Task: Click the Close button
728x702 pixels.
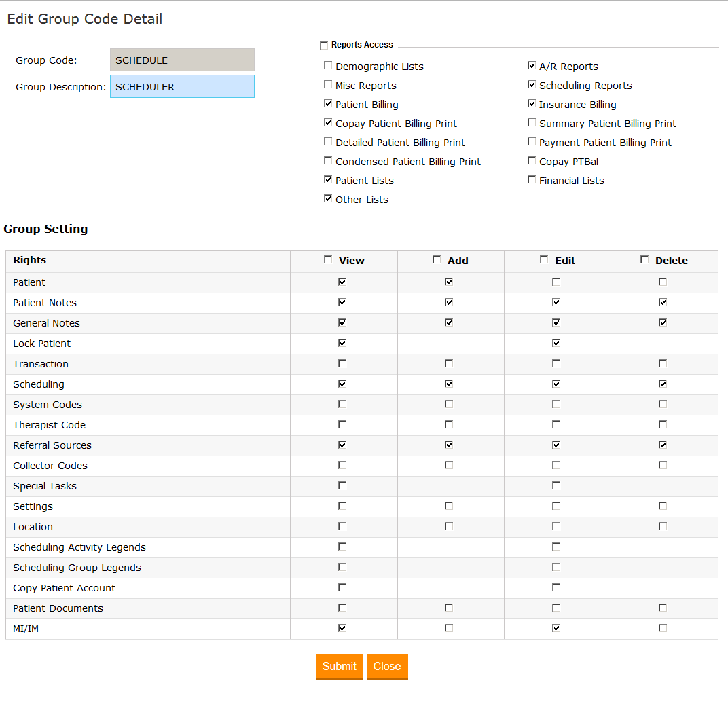Action: pyautogui.click(x=387, y=666)
